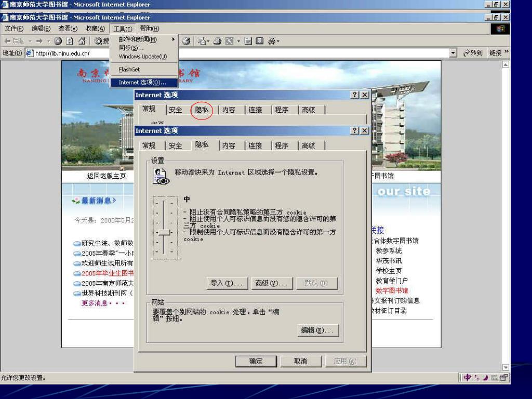Expand the 邮件和新闻 submenu arrow
This screenshot has height=399, width=532.
(173, 39)
